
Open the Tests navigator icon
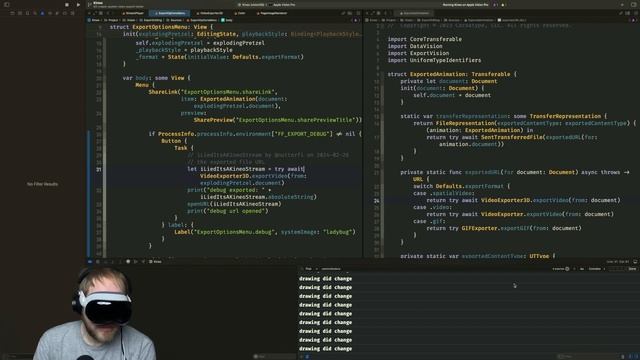[50, 13]
